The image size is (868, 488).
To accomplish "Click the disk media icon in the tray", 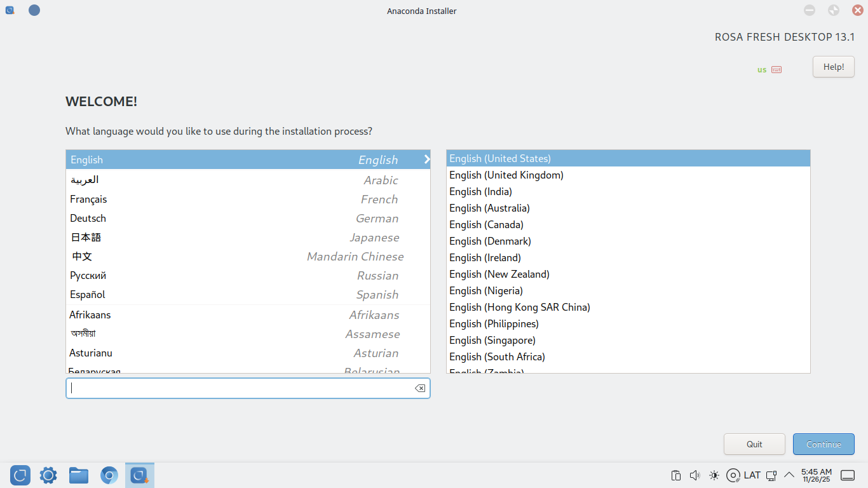I will (x=733, y=475).
